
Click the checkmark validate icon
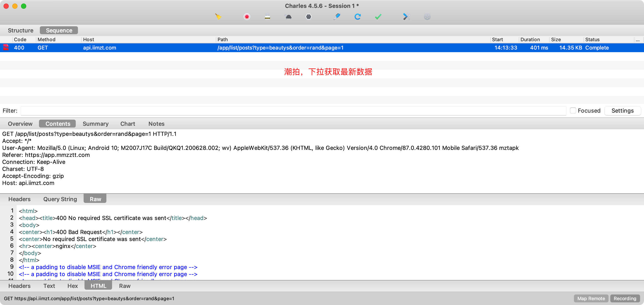[379, 16]
